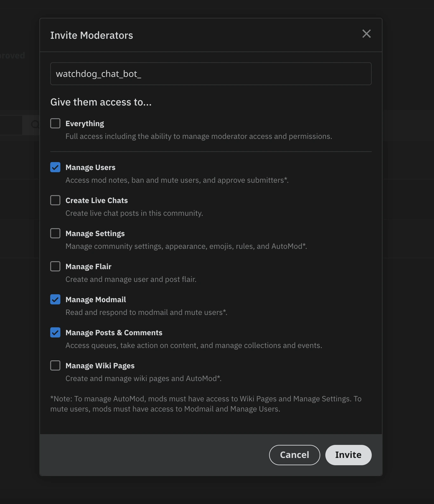The height and width of the screenshot is (504, 434).
Task: Click the Manage Settings label
Action: (95, 234)
